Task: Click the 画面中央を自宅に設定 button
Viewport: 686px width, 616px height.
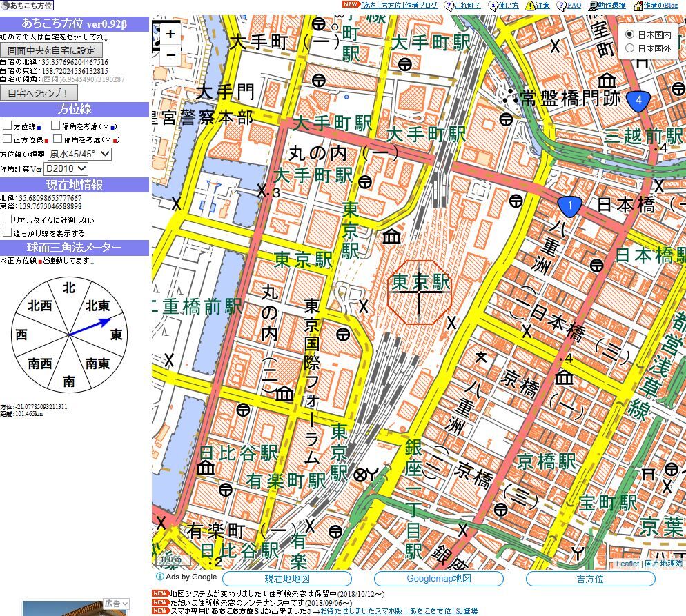Action: (51, 50)
